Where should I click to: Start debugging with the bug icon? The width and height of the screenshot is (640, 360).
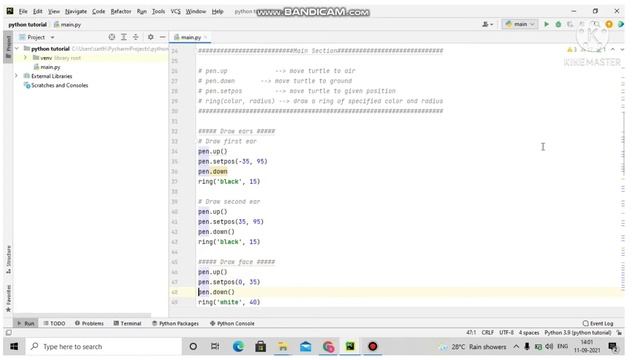[558, 24]
